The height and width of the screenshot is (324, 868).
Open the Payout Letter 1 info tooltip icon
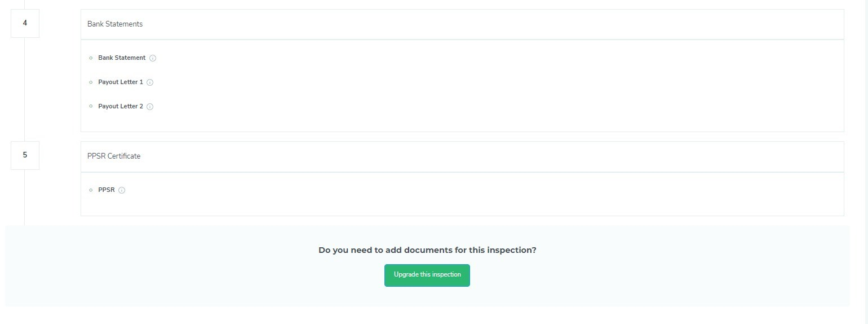pos(150,82)
